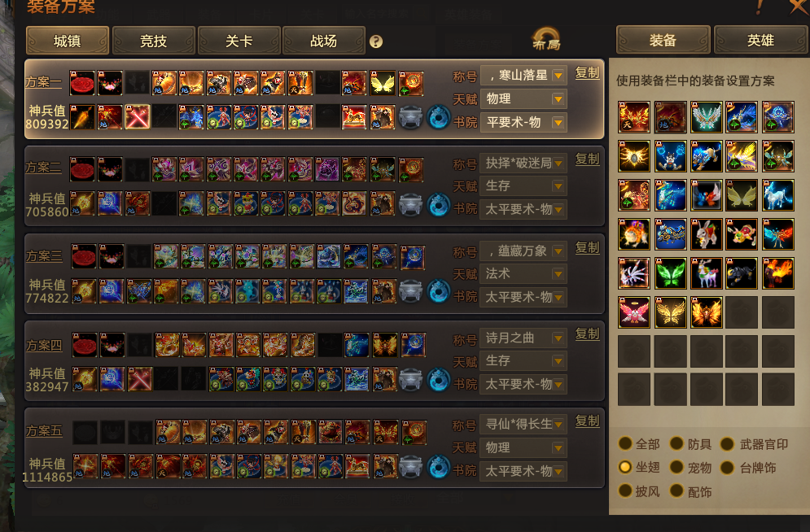
Task: Switch to the 竞技 tab
Action: point(153,41)
